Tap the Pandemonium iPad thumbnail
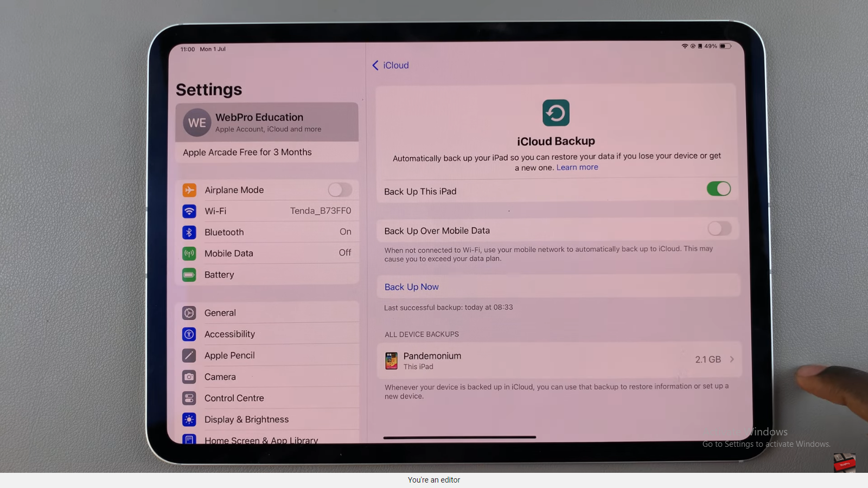This screenshot has width=868, height=488. [x=391, y=361]
